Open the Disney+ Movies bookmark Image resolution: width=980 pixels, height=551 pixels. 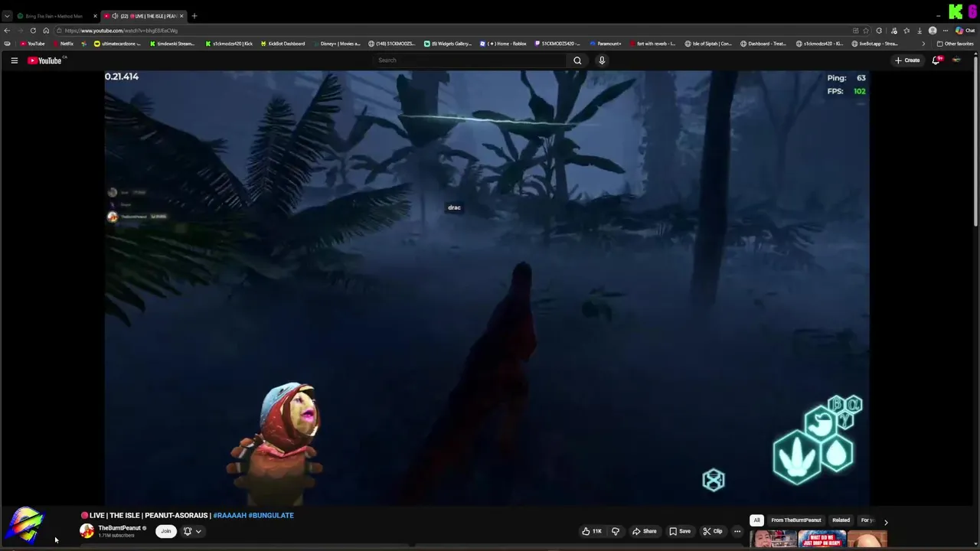tap(336, 44)
